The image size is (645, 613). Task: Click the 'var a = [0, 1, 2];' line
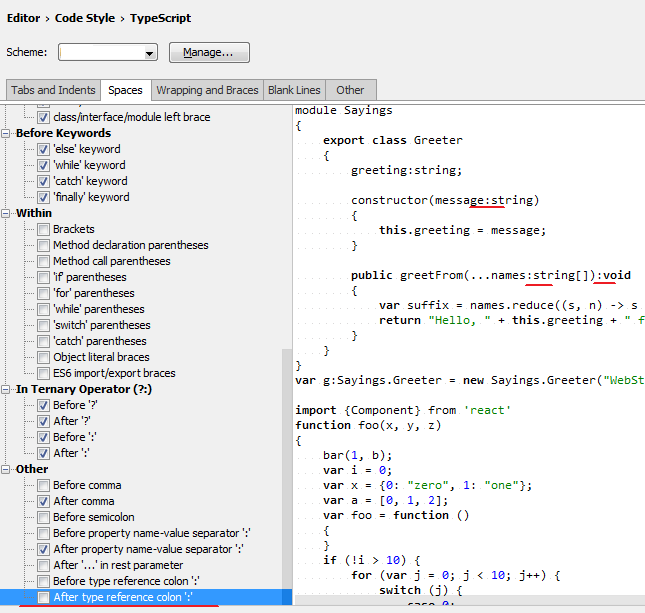point(385,500)
